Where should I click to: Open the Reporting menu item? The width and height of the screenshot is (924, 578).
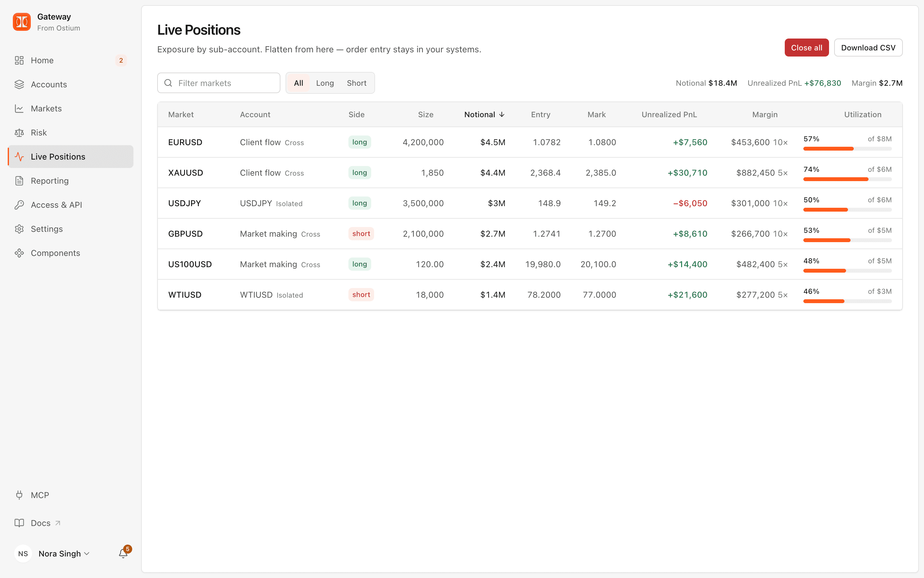(71, 181)
